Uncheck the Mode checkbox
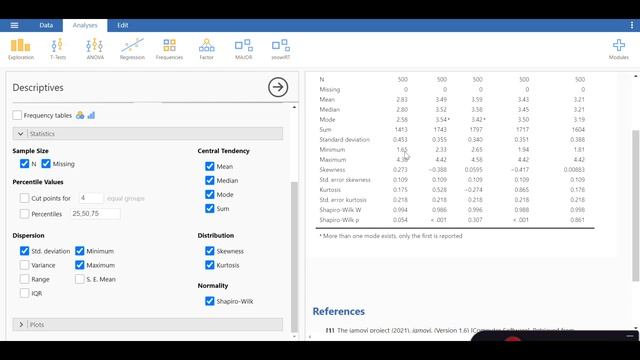This screenshot has height=360, width=640. (210, 195)
